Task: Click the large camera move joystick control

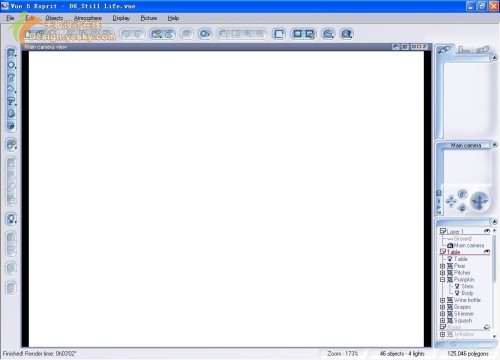Action: pos(479,201)
